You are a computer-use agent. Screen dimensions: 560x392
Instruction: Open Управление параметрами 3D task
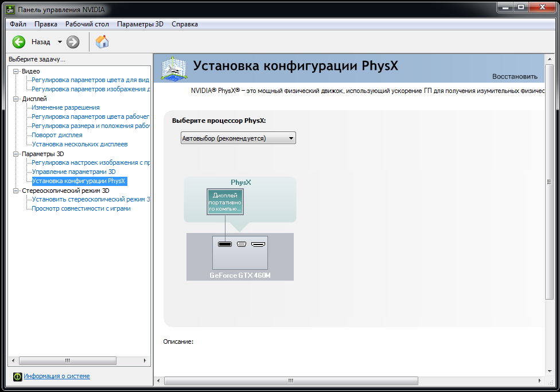tap(73, 172)
